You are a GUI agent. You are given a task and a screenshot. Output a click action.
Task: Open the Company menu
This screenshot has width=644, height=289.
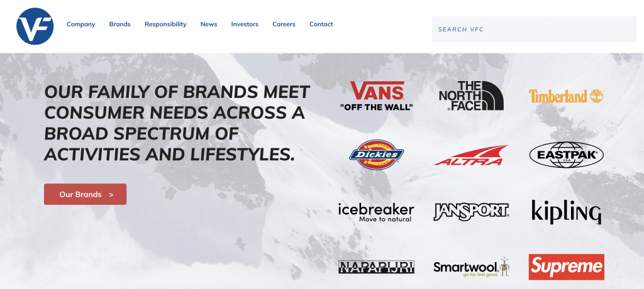click(81, 25)
